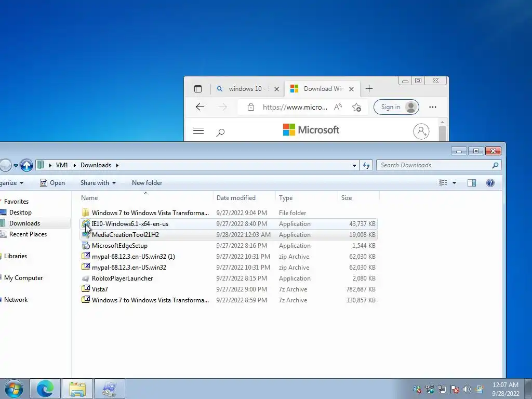
Task: Select mypal-68.12.3.en-US.win32 (1) zip
Action: (229, 257)
